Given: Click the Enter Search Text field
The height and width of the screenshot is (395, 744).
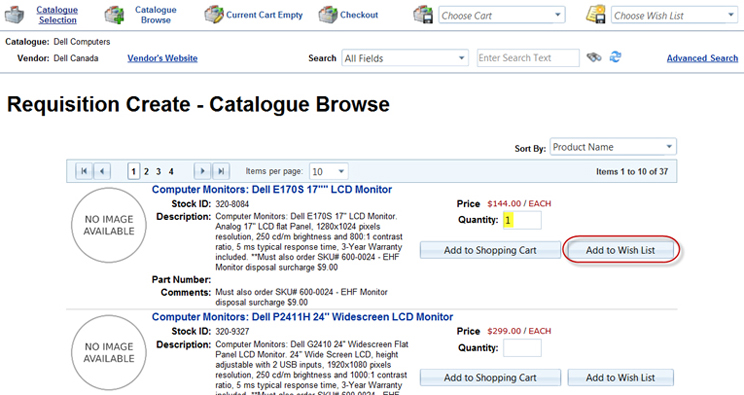Looking at the screenshot, I should [x=528, y=58].
